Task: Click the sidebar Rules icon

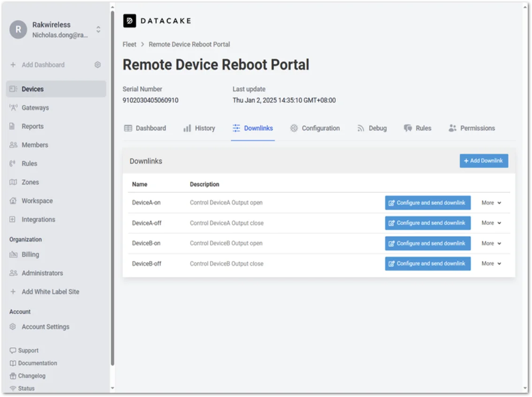Action: (x=13, y=164)
